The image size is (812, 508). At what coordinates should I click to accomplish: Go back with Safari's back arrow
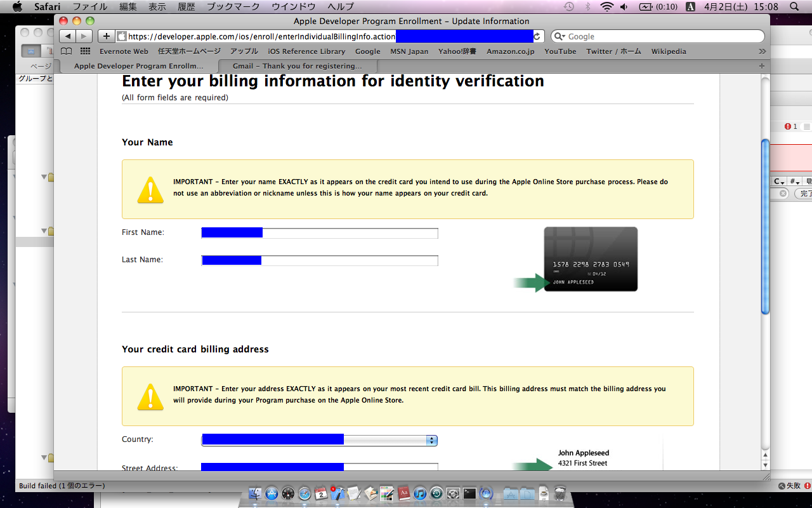pyautogui.click(x=69, y=36)
